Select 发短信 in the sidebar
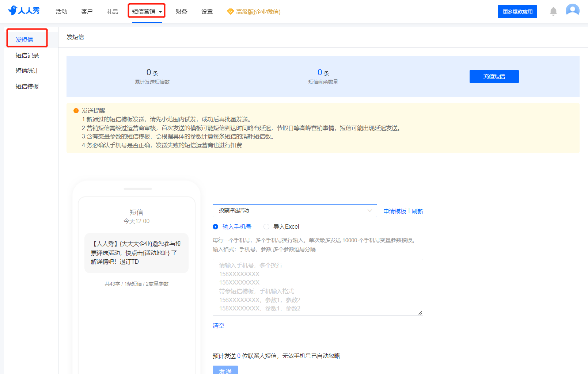588x374 pixels. [24, 39]
